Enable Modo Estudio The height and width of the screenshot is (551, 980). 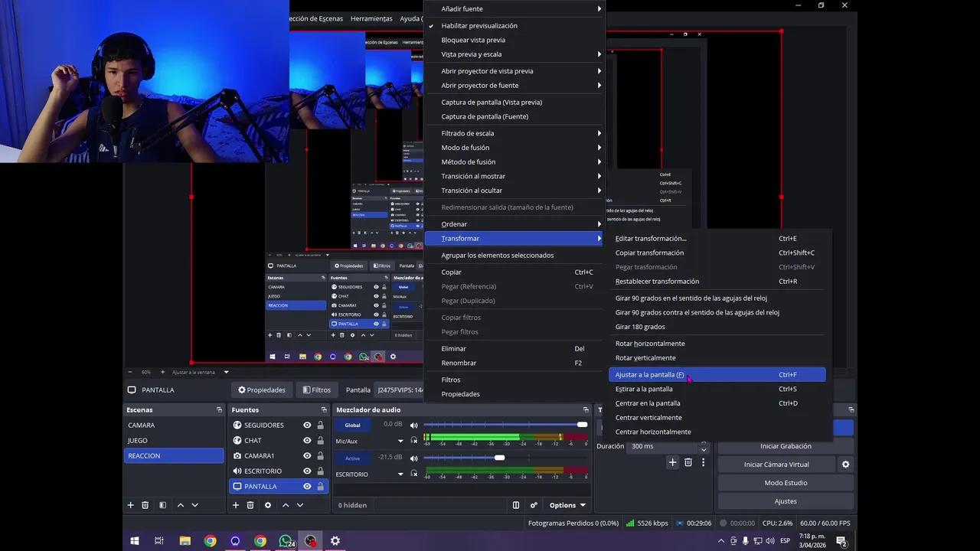coord(786,483)
